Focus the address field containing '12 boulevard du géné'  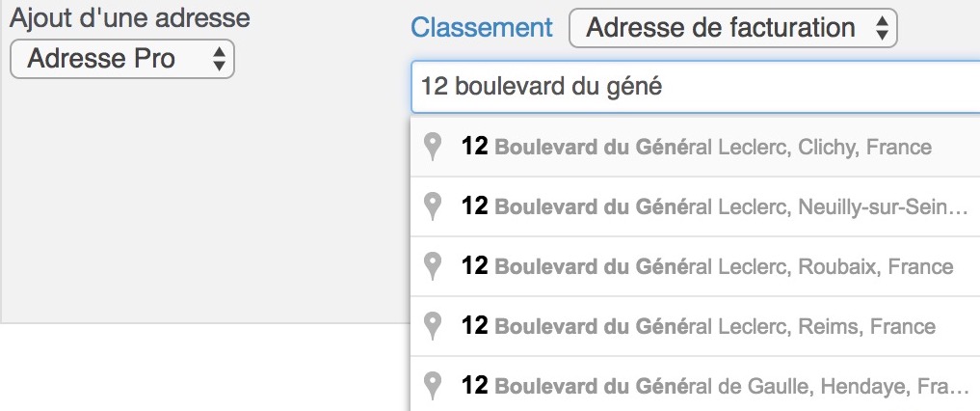pyautogui.click(x=695, y=87)
